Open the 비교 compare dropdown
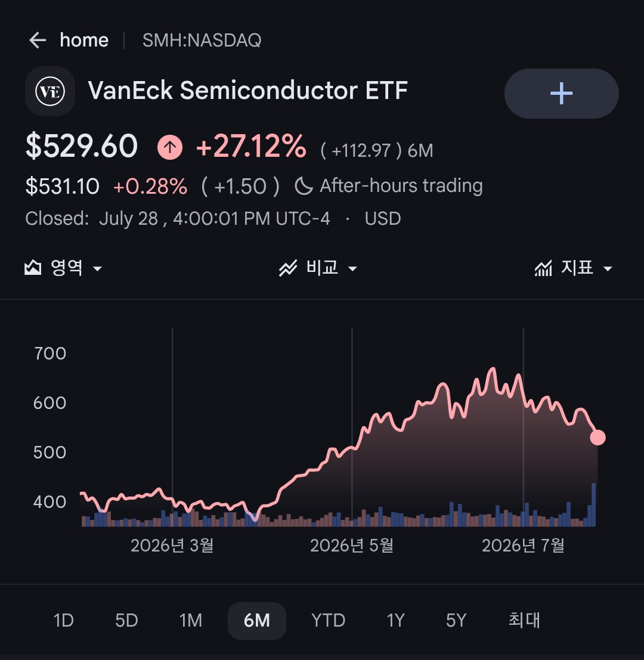The width and height of the screenshot is (644, 660). pos(318,268)
